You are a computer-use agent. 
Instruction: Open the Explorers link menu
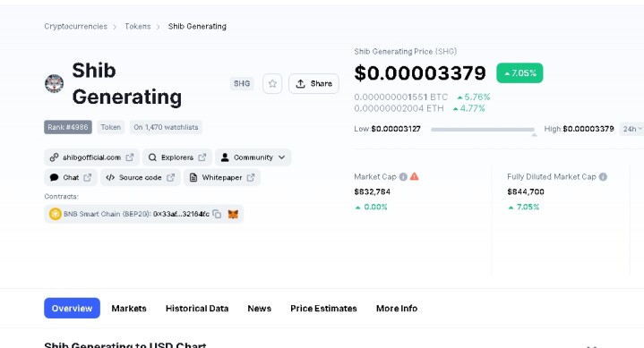click(x=177, y=157)
